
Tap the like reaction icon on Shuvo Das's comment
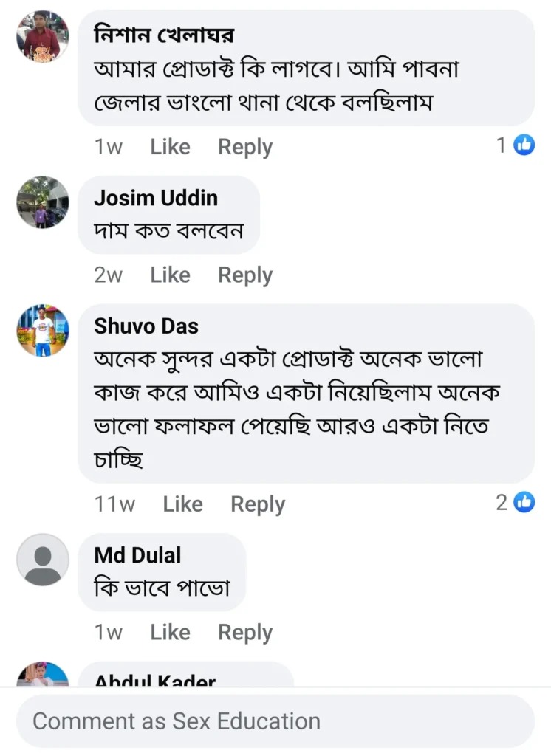click(x=524, y=503)
